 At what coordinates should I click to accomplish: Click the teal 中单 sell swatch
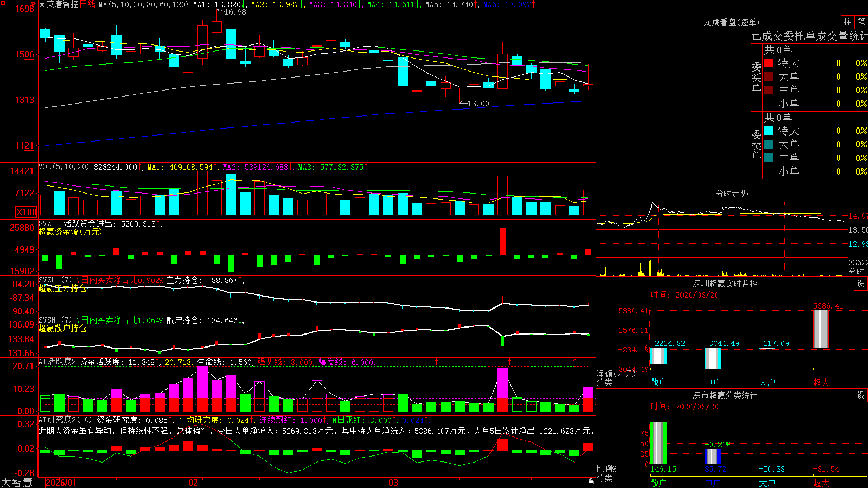coord(768,158)
